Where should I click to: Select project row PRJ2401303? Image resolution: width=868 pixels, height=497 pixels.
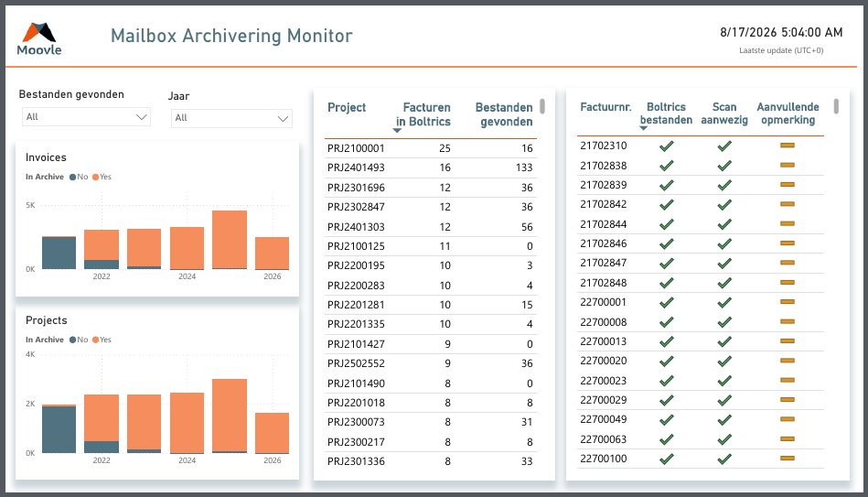click(x=431, y=227)
